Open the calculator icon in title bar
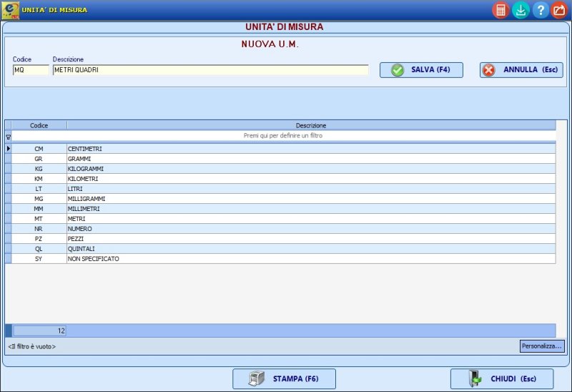This screenshot has height=392, width=572. click(500, 10)
